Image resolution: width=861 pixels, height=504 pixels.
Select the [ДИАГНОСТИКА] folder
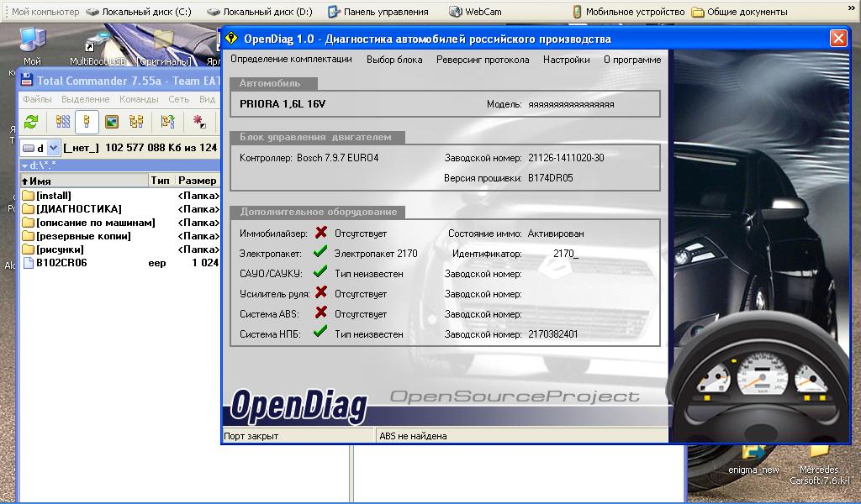(x=78, y=209)
